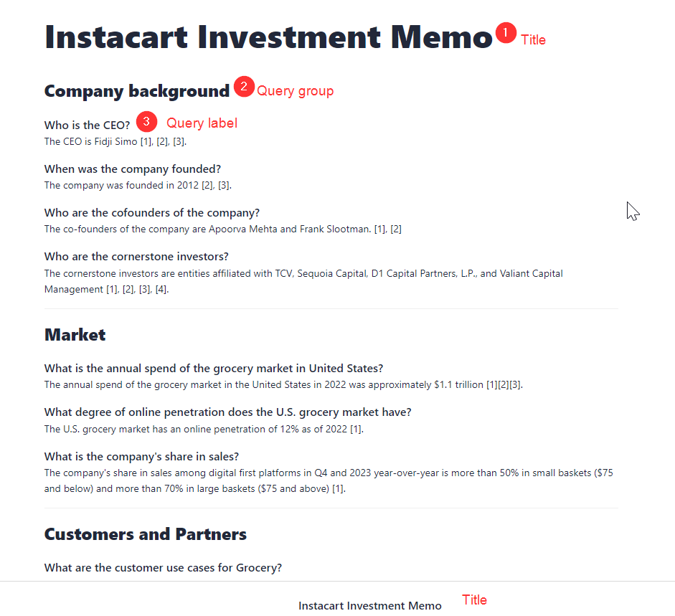Screen dimensions: 675x616
Task: Click the red number 2 badge
Action: pyautogui.click(x=244, y=87)
